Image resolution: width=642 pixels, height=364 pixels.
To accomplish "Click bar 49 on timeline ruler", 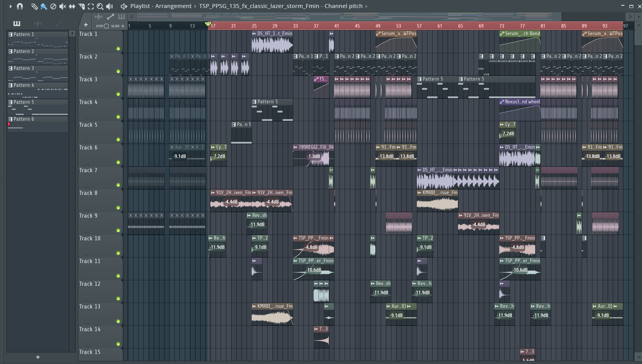I will pyautogui.click(x=378, y=26).
